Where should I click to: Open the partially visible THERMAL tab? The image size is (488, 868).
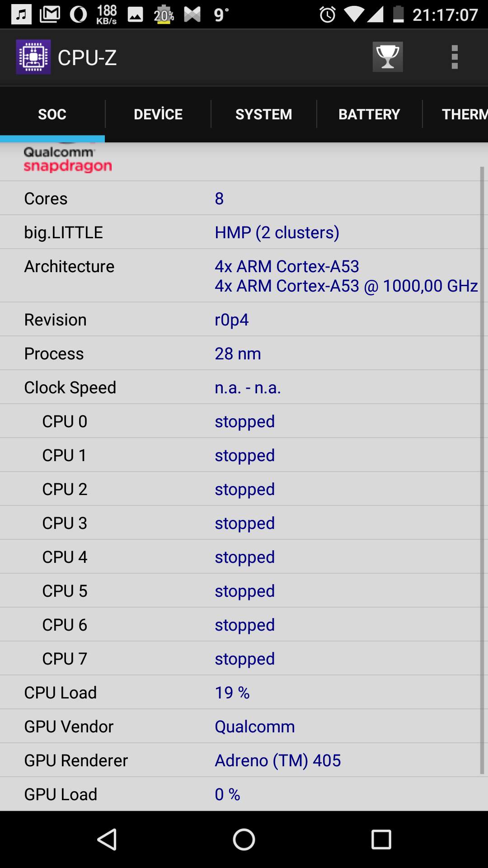[455, 114]
